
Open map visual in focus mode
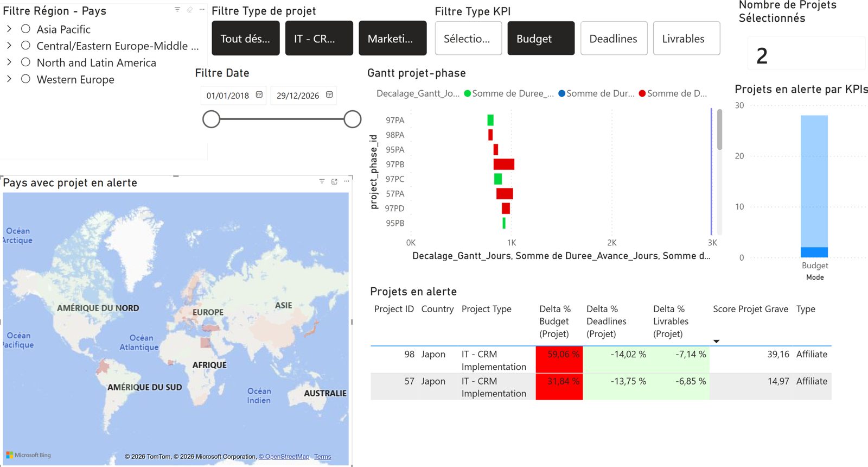tap(334, 181)
